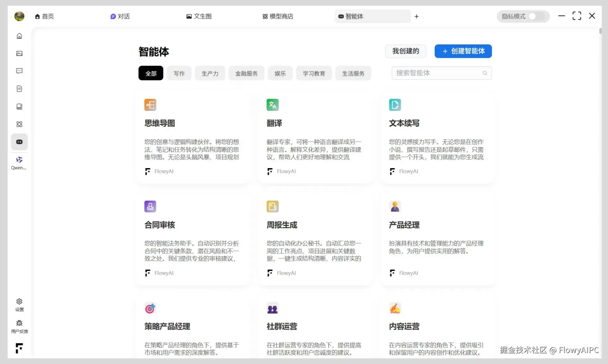Add a new tab with plus
Viewport: 608px width, 364px height.
coord(416,16)
